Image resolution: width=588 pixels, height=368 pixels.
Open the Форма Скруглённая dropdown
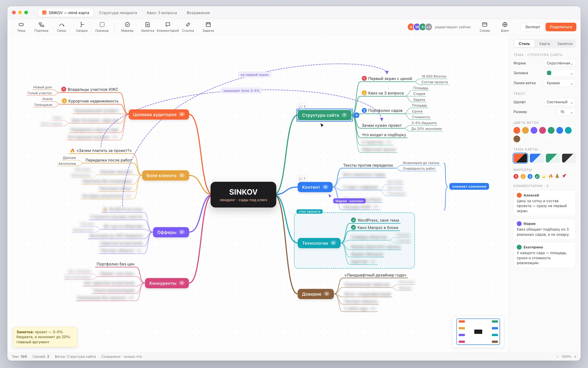tap(560, 63)
